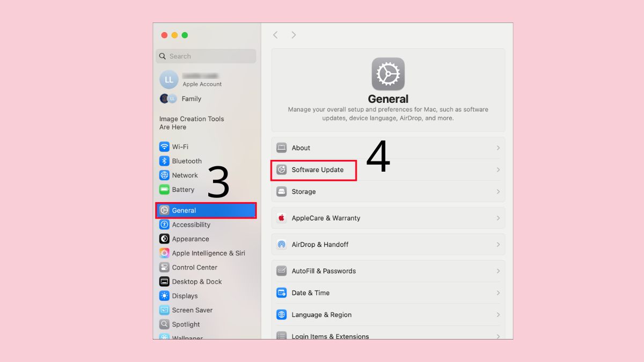Select Battery label in sidebar

tap(183, 189)
